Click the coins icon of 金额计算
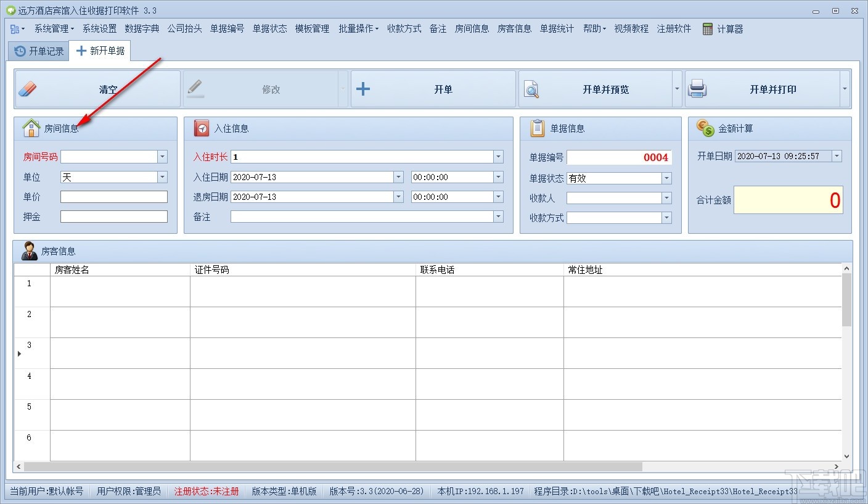Viewport: 868px width, 504px height. 705,128
